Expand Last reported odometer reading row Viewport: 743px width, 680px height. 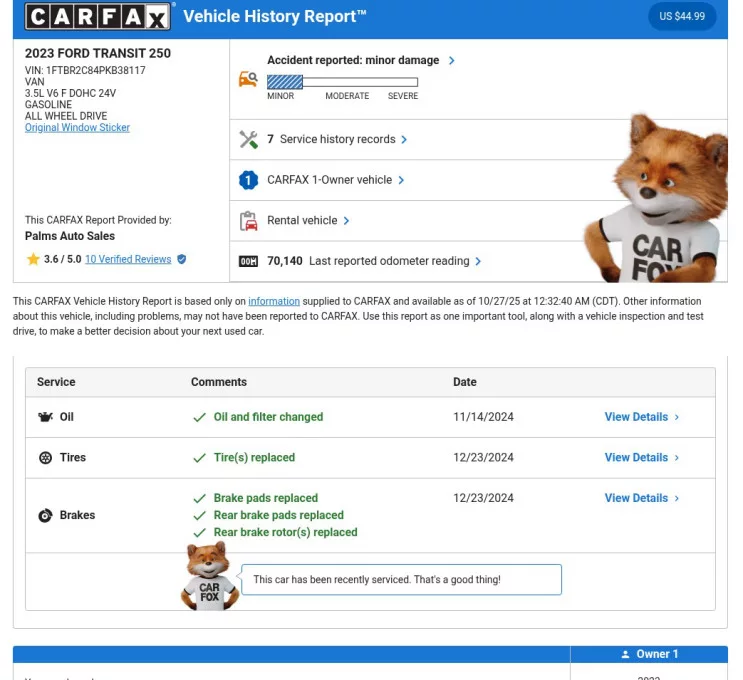tap(478, 262)
